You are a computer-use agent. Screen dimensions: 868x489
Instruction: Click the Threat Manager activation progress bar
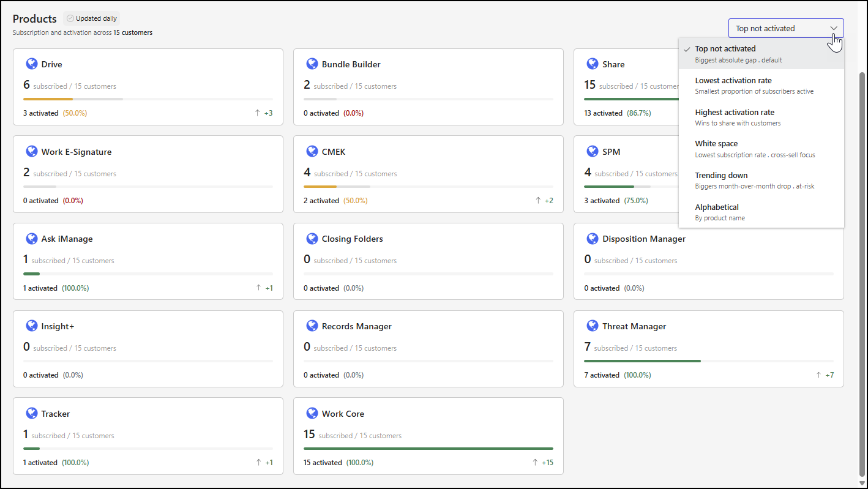tap(709, 360)
